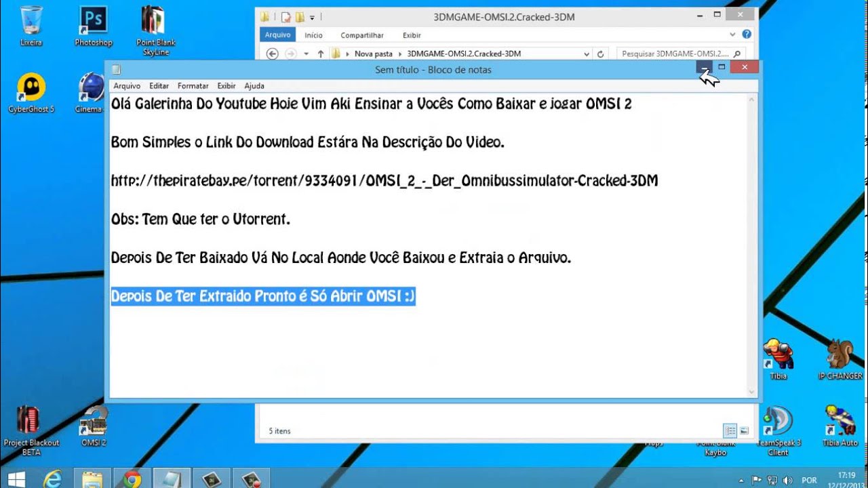Open the OMSI 2 desktop shortcut

pyautogui.click(x=94, y=426)
